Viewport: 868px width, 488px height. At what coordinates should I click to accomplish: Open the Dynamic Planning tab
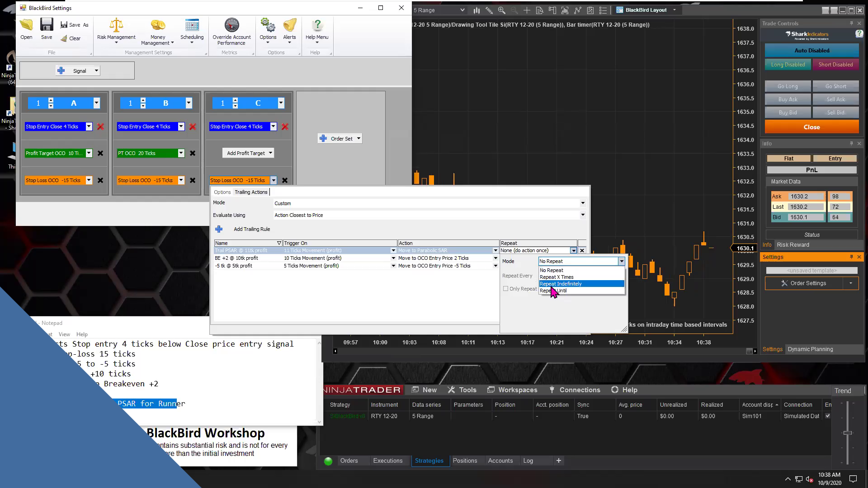(x=810, y=349)
